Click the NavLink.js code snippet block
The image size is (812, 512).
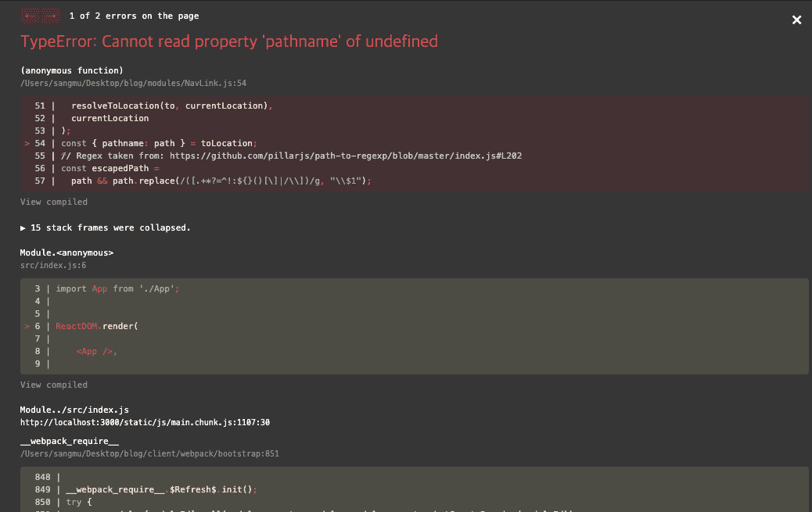[415, 143]
